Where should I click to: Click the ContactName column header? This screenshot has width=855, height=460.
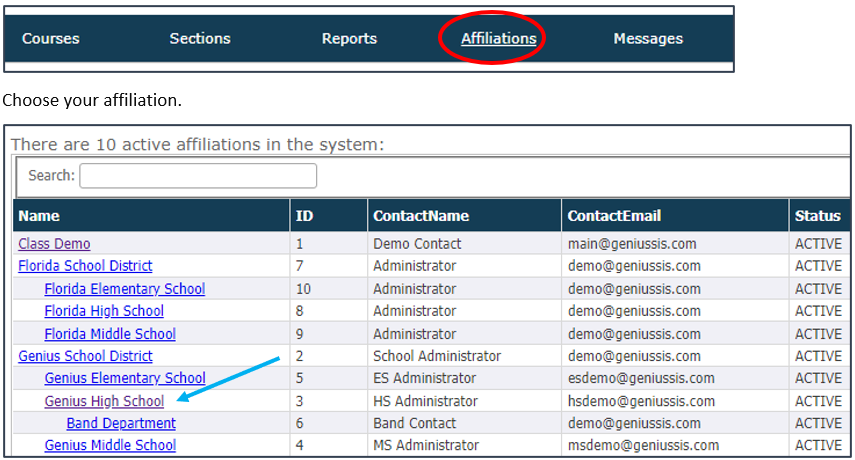point(421,216)
